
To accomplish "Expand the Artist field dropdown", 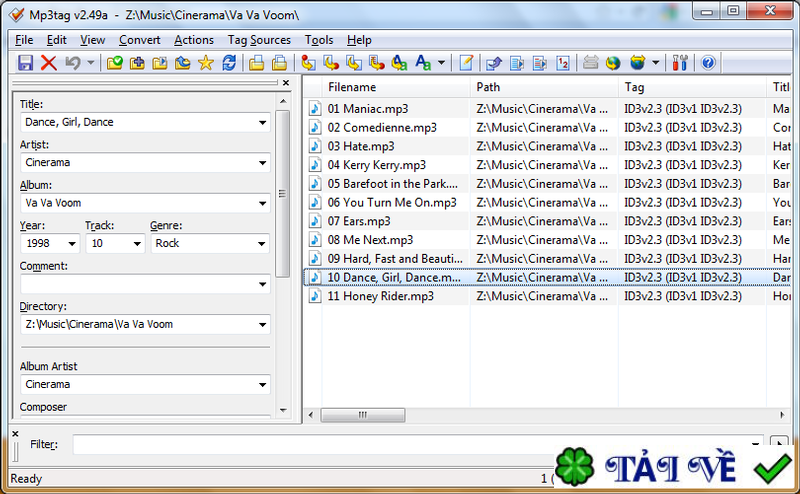I will [262, 163].
